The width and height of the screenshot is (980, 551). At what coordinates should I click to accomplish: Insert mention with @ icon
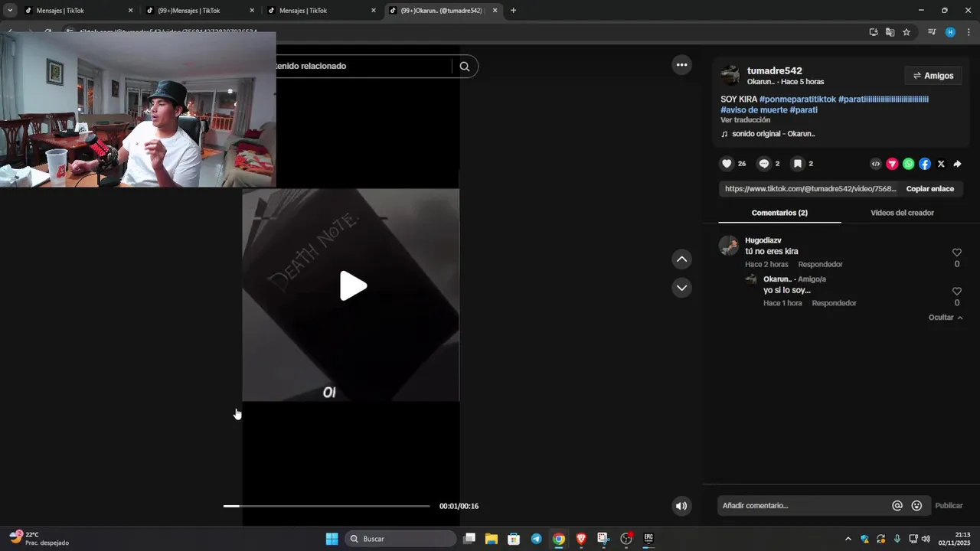pyautogui.click(x=897, y=506)
